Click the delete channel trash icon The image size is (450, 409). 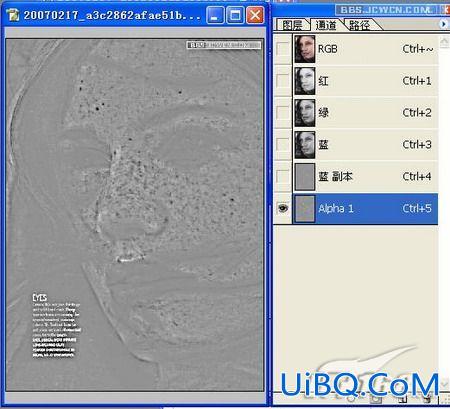click(x=428, y=398)
